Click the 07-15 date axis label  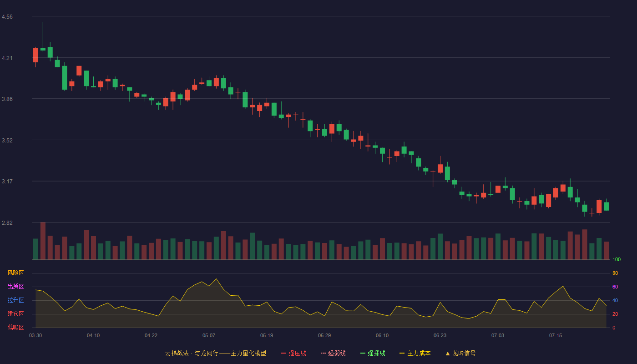pos(556,335)
